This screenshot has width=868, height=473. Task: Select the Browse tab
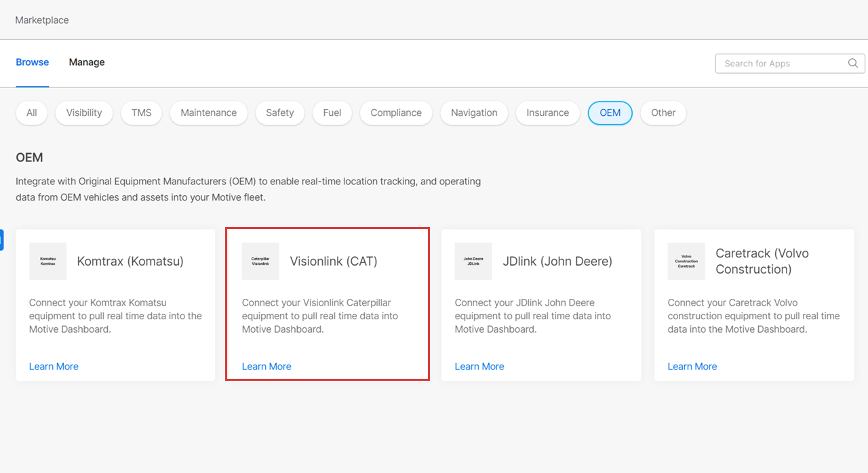(33, 62)
